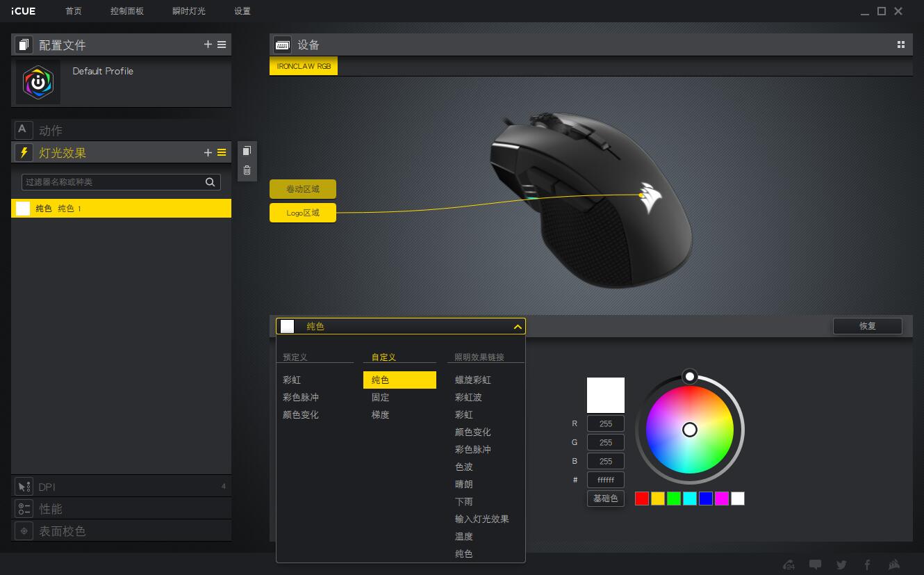Choose 彩虹波 lighting link effect
Viewport: 924px width, 575px height.
click(x=468, y=398)
